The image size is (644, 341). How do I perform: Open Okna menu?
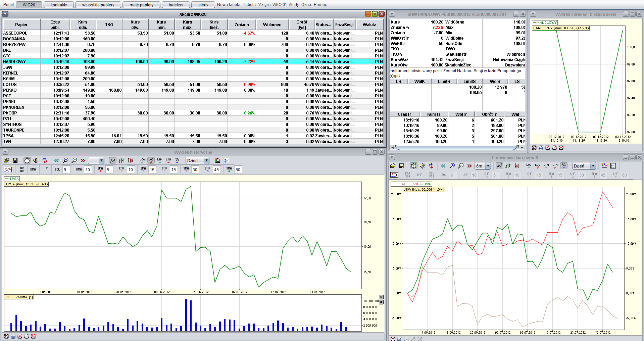306,5
